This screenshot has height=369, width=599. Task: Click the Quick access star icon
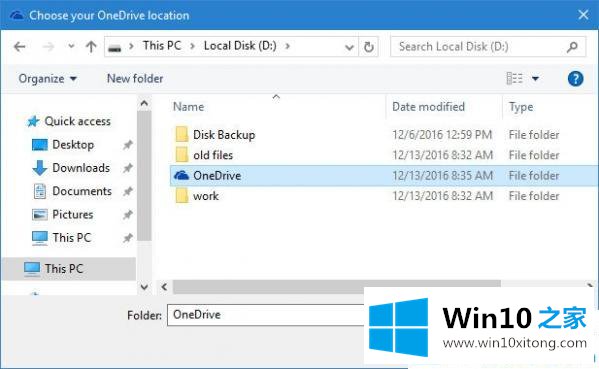(x=33, y=121)
